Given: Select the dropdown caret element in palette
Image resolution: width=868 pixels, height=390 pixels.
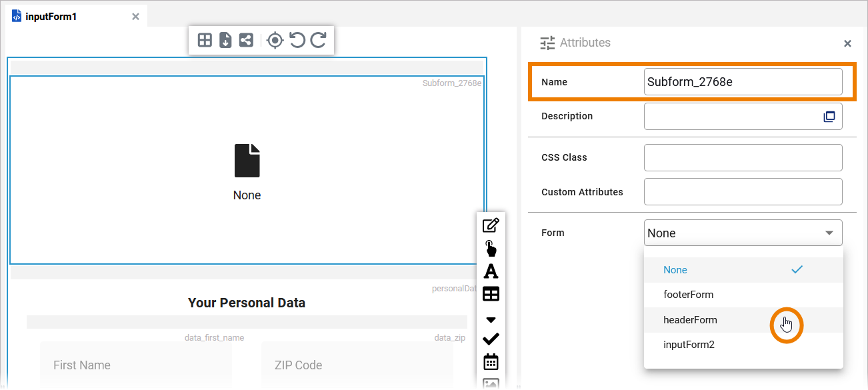Looking at the screenshot, I should [x=491, y=319].
